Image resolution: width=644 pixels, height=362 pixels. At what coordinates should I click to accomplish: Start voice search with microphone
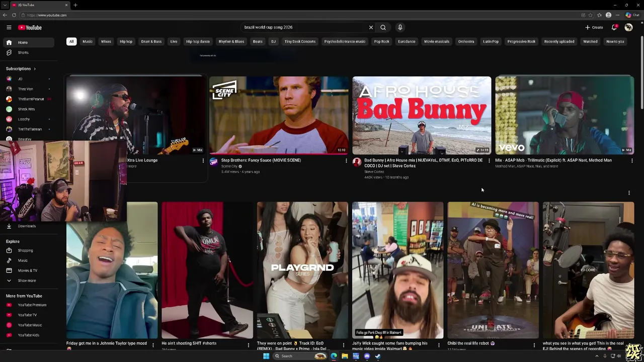[400, 27]
